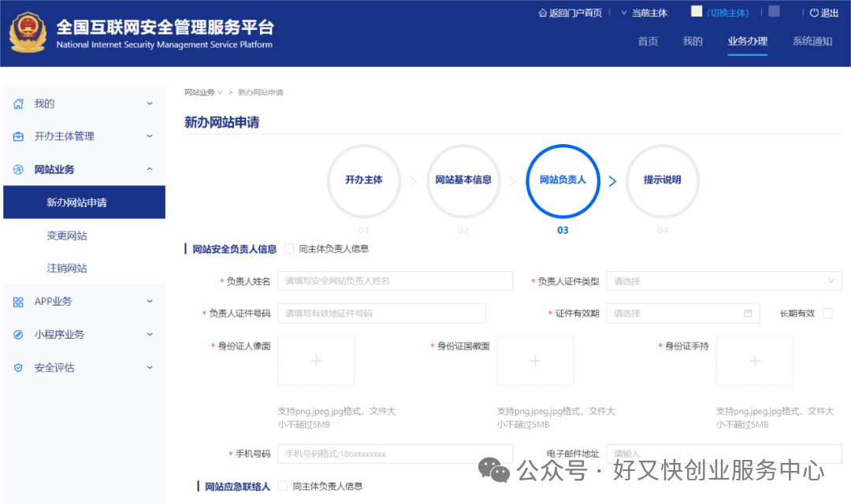Viewport: 851px width, 504px height.
Task: Click the 手机号码 input field
Action: [x=395, y=454]
